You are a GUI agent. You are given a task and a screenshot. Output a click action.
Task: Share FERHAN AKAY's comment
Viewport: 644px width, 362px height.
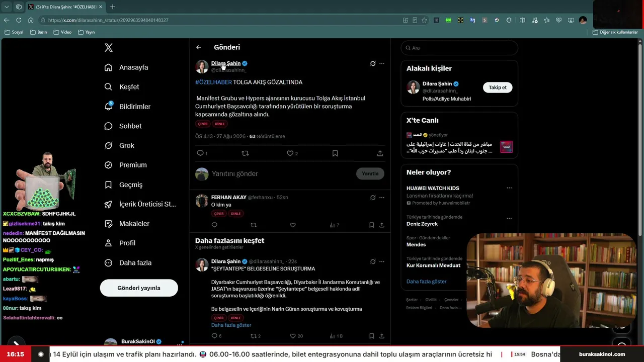(x=382, y=225)
